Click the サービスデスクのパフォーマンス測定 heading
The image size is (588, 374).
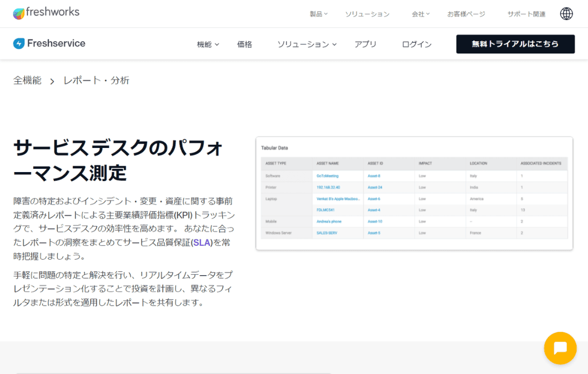[x=118, y=160]
